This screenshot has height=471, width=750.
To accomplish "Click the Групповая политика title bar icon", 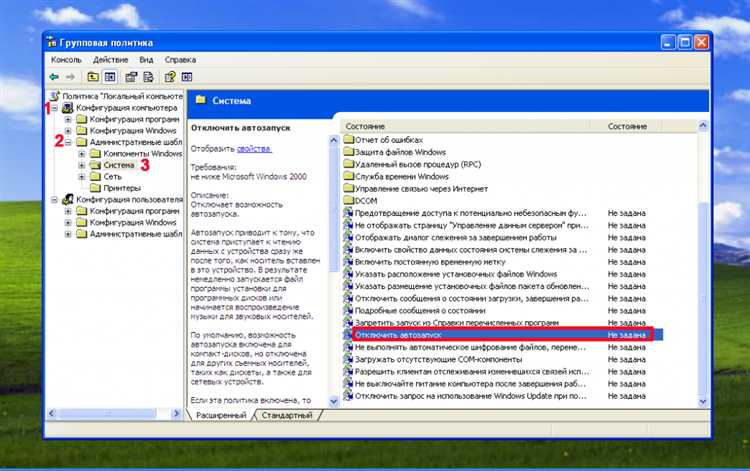I will (x=51, y=42).
